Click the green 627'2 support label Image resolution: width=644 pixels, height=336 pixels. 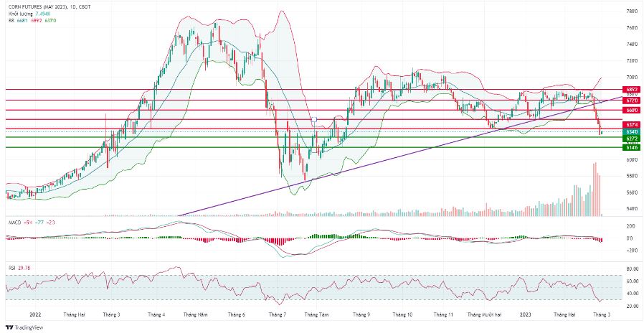point(631,139)
